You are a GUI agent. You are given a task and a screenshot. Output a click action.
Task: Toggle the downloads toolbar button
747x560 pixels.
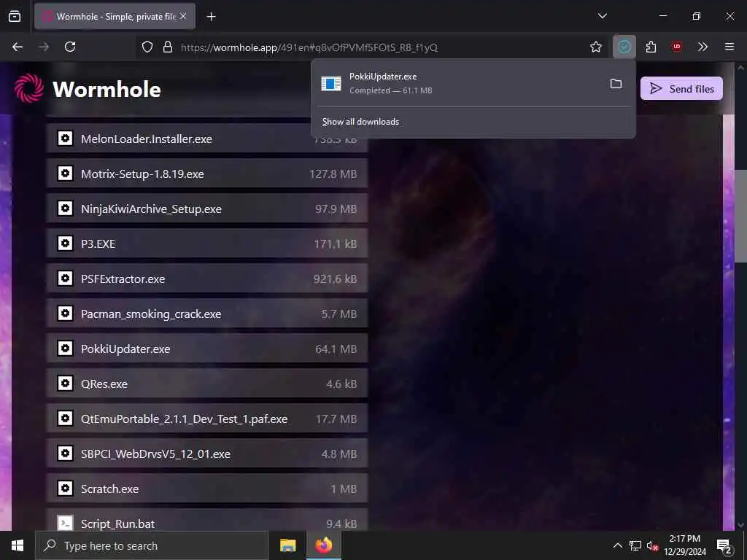[x=624, y=47]
